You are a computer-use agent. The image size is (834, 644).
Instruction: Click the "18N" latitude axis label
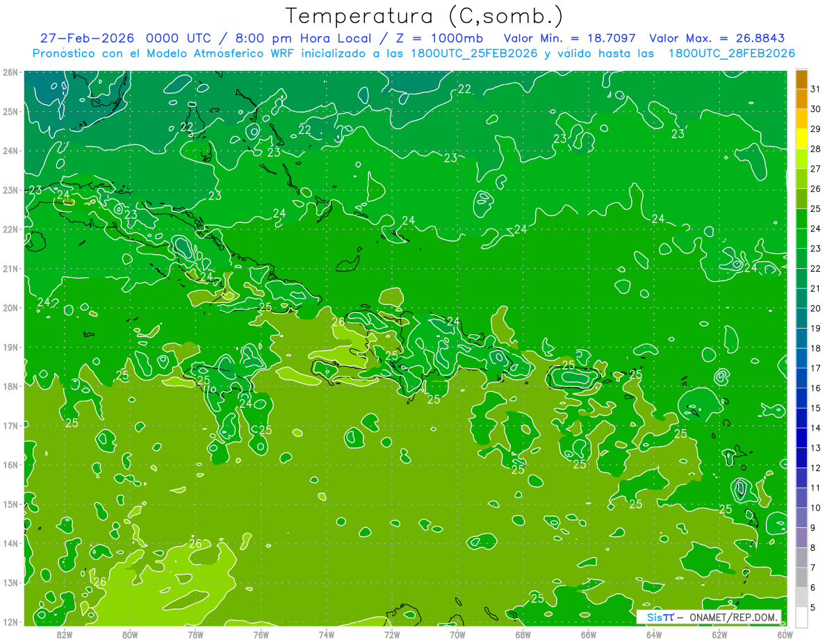point(10,386)
